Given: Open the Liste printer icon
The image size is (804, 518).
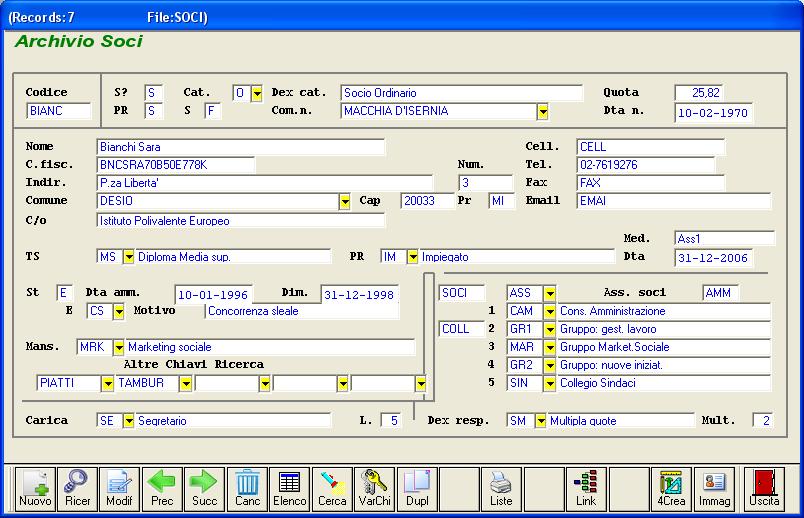Looking at the screenshot, I should click(x=501, y=489).
